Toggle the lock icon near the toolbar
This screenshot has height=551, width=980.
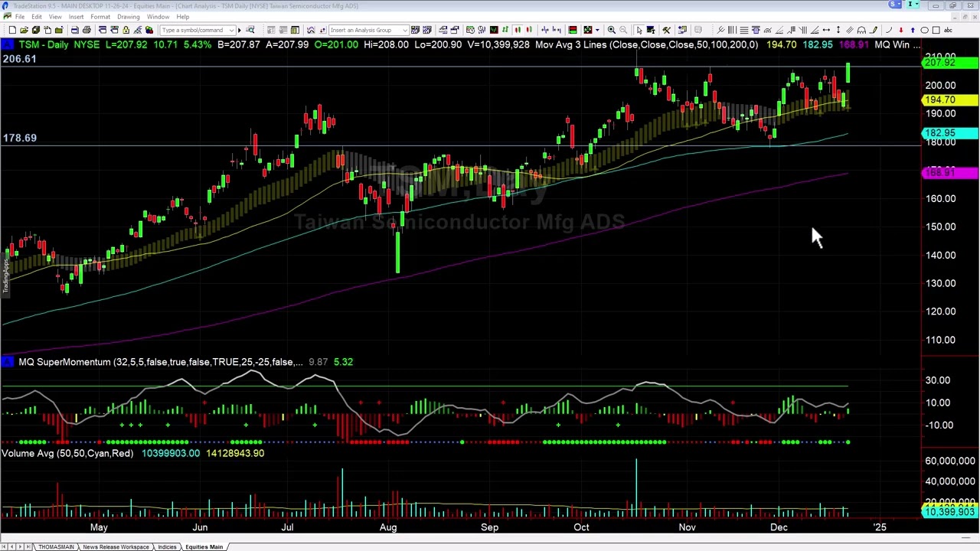124,30
